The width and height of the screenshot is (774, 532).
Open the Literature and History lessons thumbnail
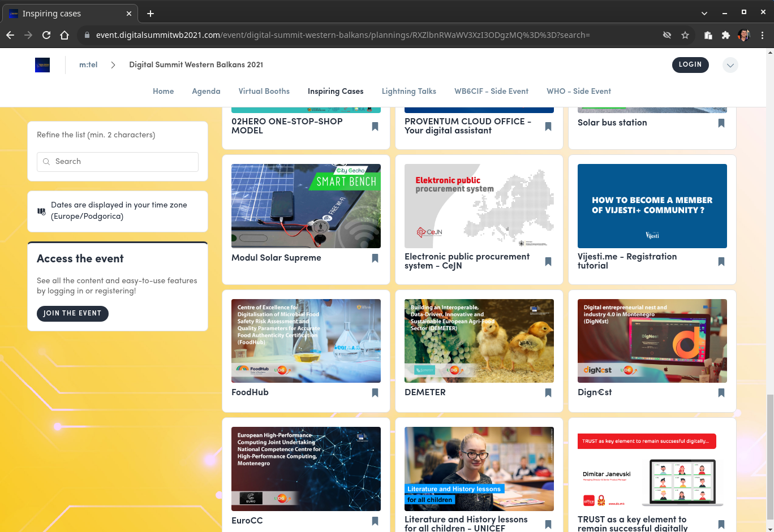pyautogui.click(x=479, y=469)
